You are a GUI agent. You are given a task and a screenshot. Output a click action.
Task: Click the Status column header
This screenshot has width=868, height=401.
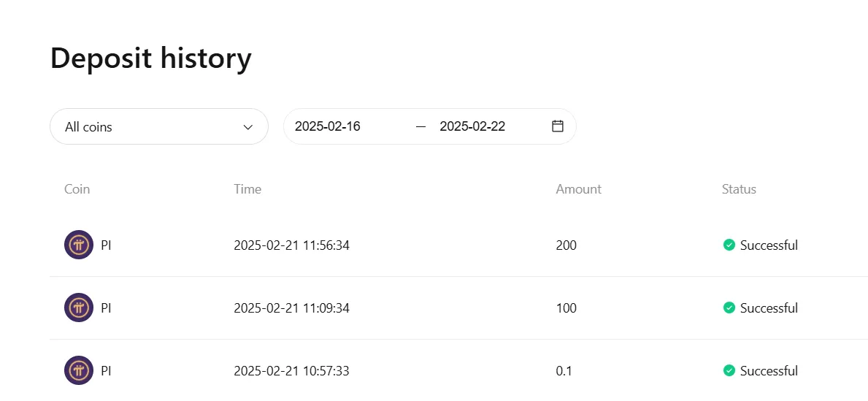(739, 189)
